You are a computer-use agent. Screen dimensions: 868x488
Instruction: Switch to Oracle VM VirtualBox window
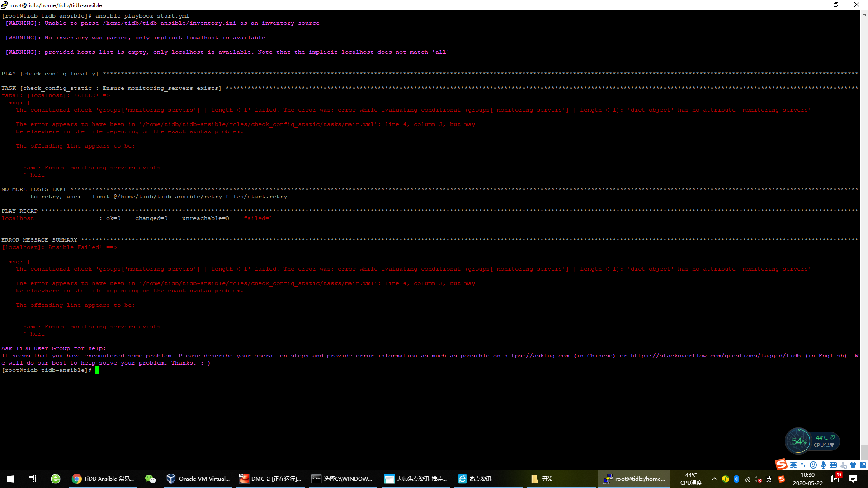(198, 479)
